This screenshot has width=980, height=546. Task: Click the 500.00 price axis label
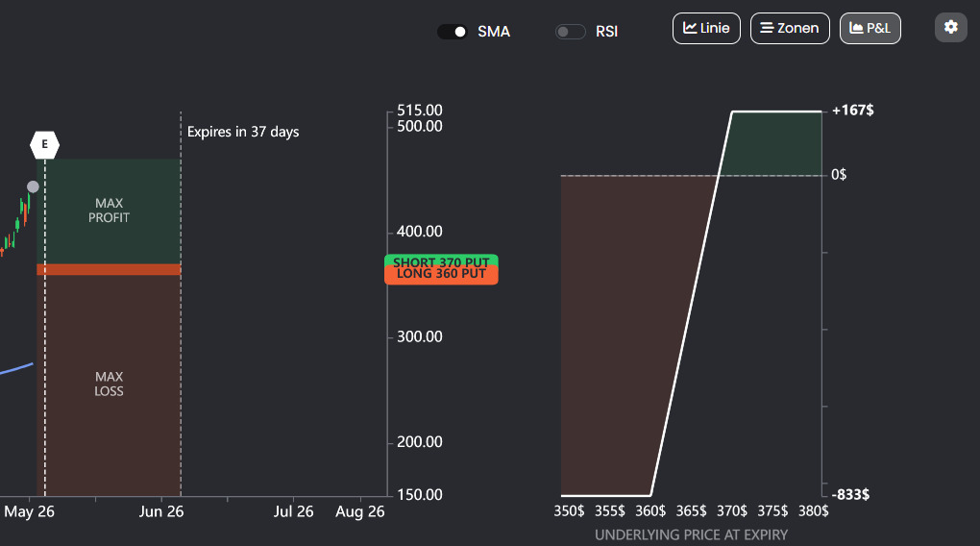point(419,126)
